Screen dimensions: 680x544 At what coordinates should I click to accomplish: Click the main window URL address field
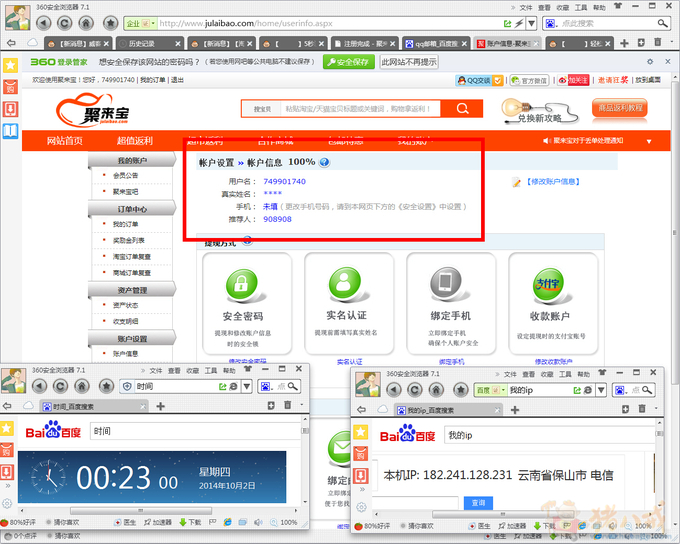330,23
